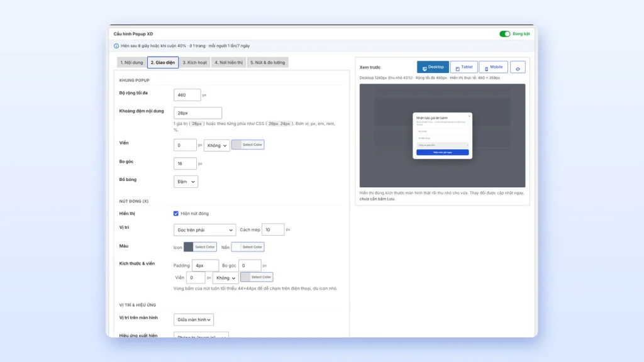644x362 pixels.
Task: Focus the popup frame "Viền" width field
Action: click(x=185, y=145)
